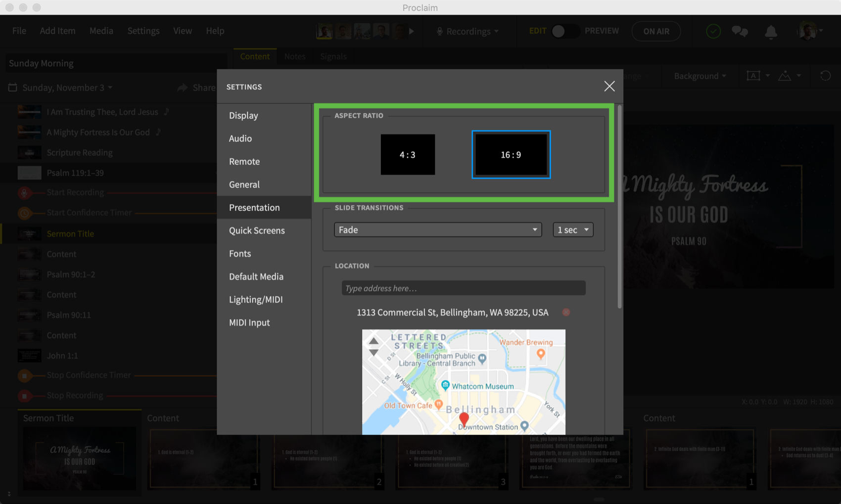
Task: Open the user profile avatar menu
Action: pyautogui.click(x=809, y=31)
